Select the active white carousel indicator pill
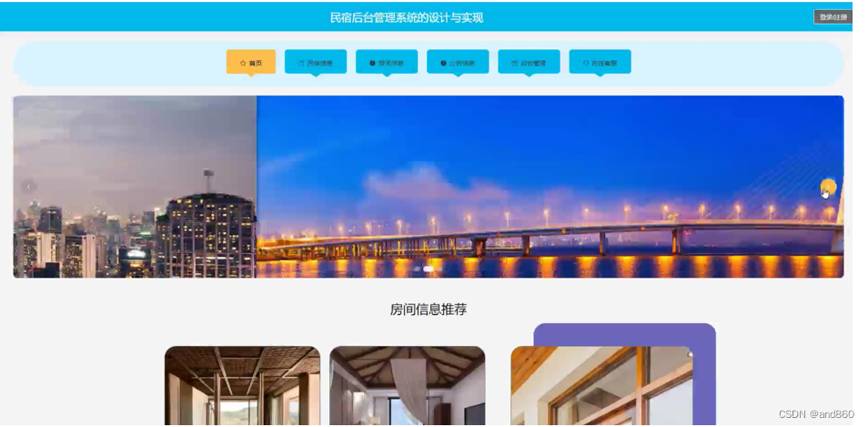 pos(429,269)
